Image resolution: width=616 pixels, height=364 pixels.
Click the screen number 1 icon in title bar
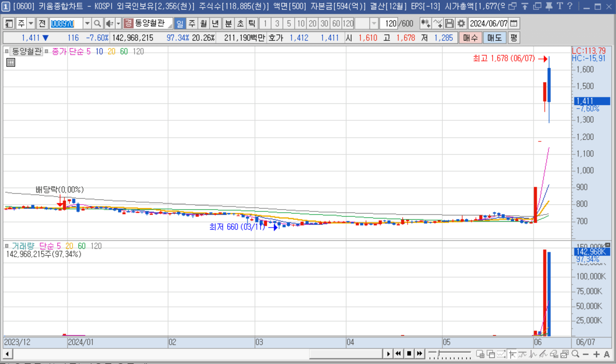(x=6, y=7)
